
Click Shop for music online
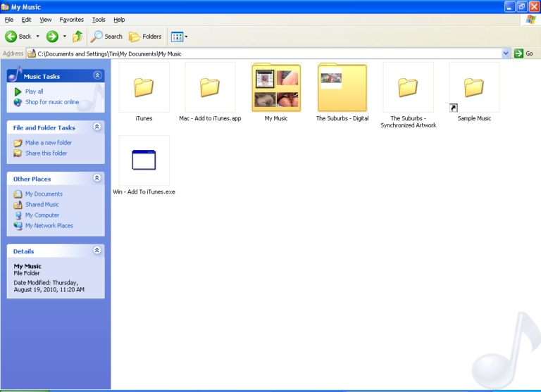point(51,102)
